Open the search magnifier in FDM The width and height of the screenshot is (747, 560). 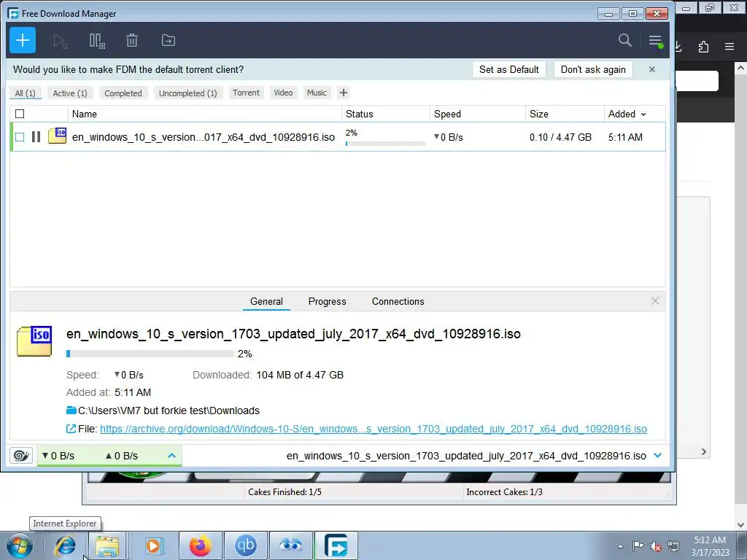coord(625,40)
